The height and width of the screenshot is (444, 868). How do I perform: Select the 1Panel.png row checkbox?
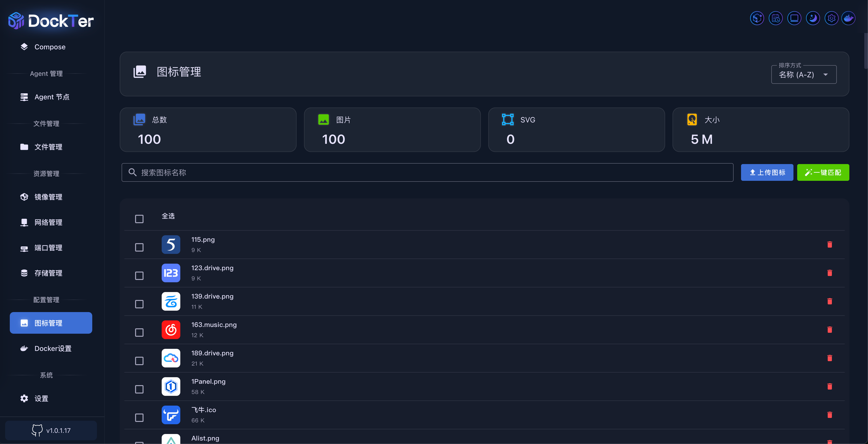[x=139, y=389]
